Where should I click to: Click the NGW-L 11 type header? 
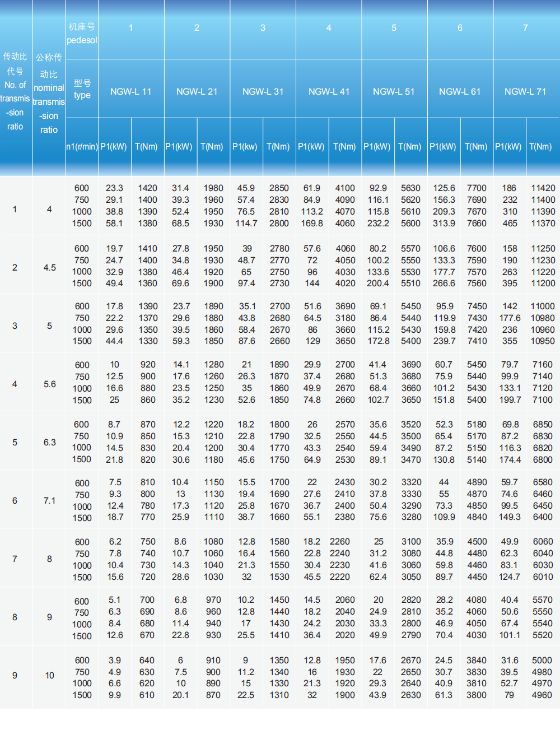pos(131,91)
